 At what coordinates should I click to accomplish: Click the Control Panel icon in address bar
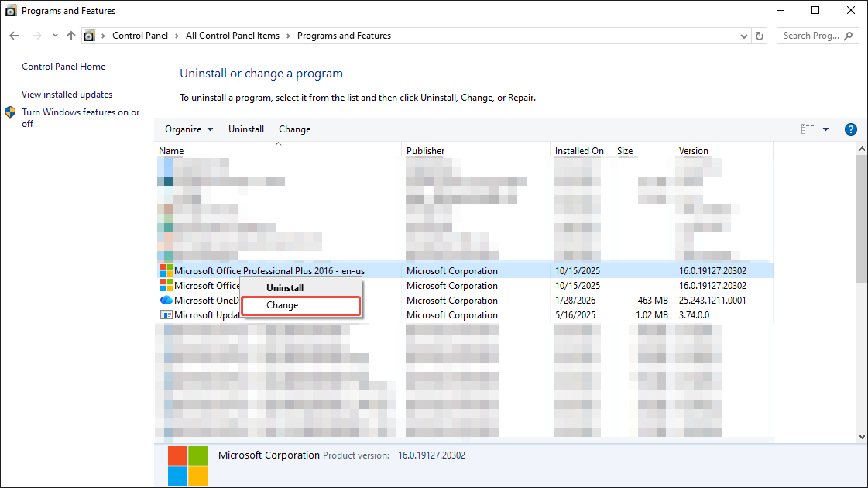(89, 35)
